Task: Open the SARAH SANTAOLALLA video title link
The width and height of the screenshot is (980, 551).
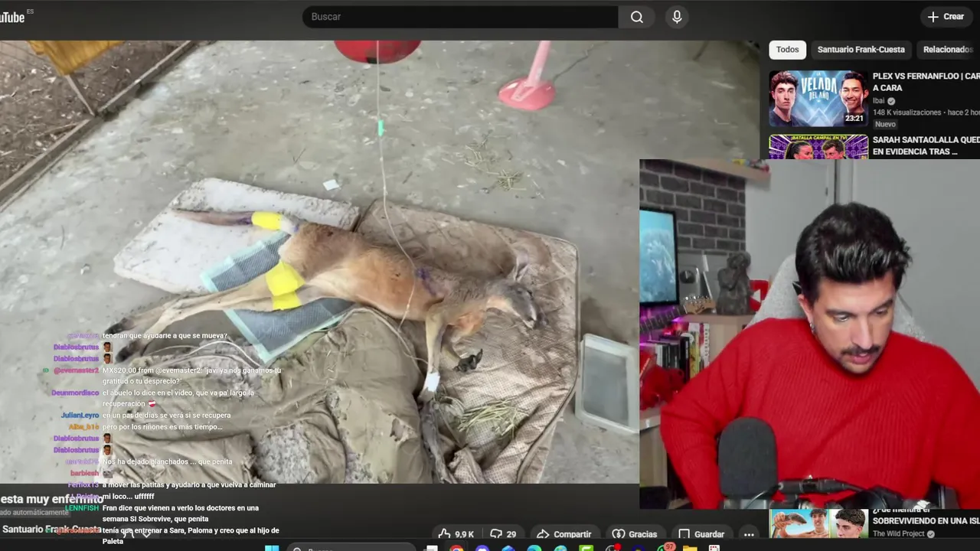Action: pos(926,146)
